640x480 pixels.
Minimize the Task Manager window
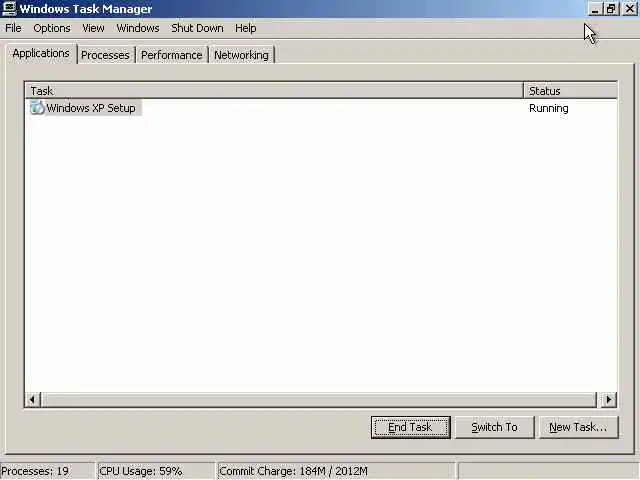[595, 9]
